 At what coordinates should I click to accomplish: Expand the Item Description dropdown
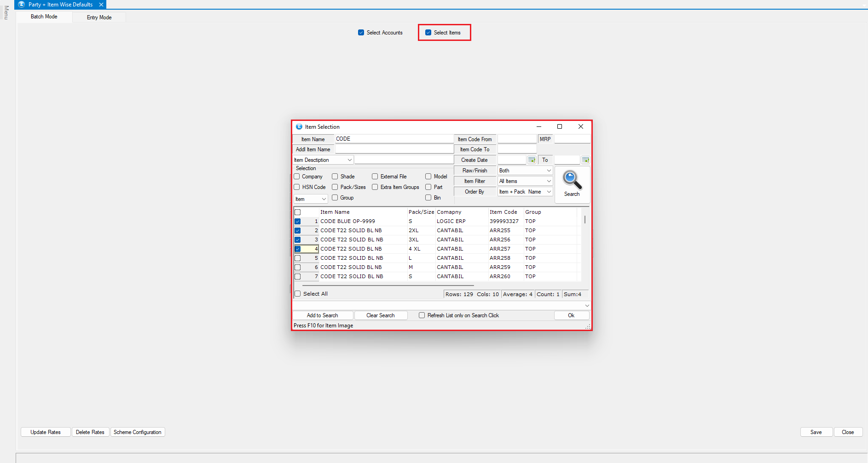tap(349, 160)
